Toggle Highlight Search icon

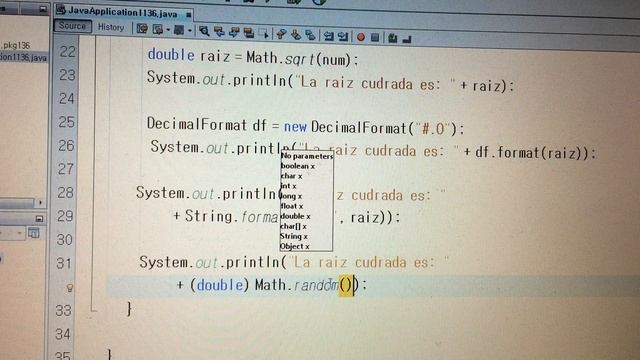249,33
